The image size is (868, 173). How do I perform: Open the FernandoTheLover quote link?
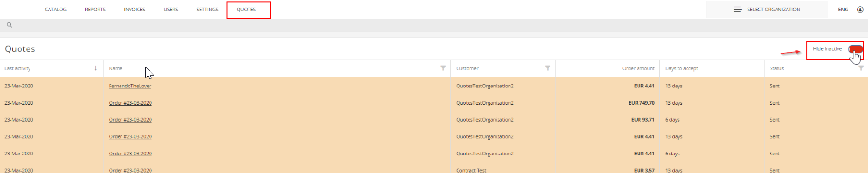[x=130, y=86]
